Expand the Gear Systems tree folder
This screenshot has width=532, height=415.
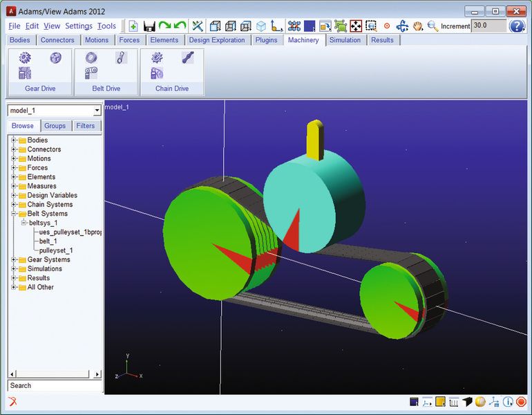pyautogui.click(x=14, y=259)
